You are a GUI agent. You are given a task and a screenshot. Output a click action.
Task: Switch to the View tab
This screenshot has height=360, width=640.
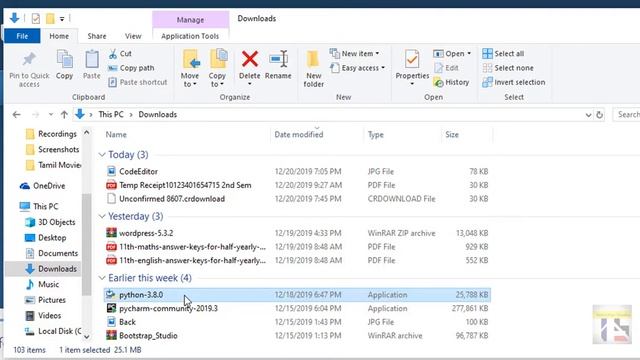(x=133, y=36)
